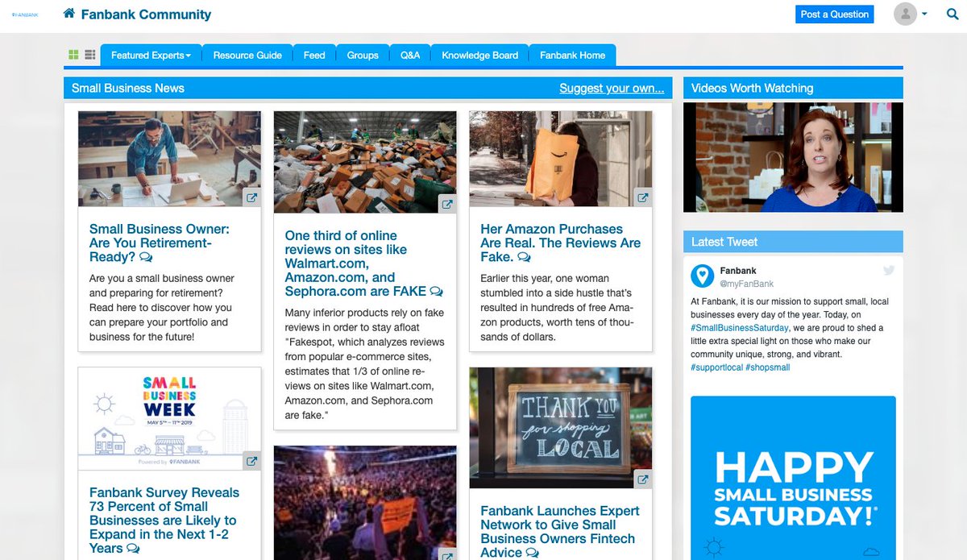Switch to list view layout
The width and height of the screenshot is (967, 560).
90,55
